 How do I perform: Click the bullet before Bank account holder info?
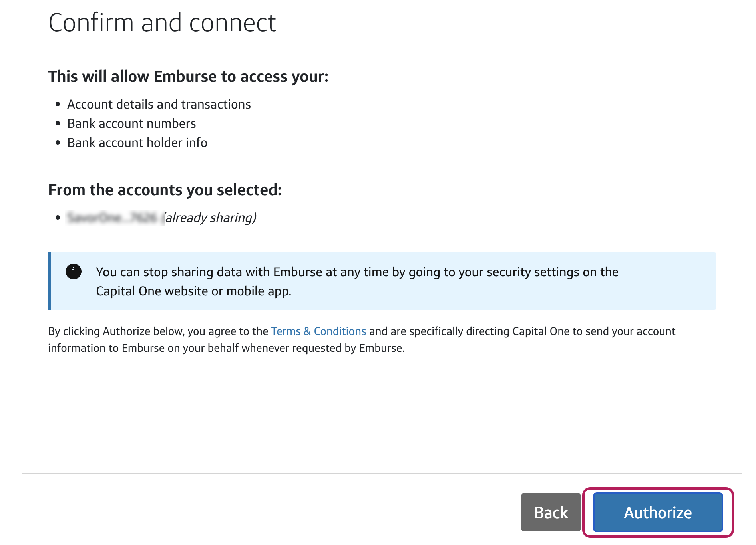pos(58,143)
